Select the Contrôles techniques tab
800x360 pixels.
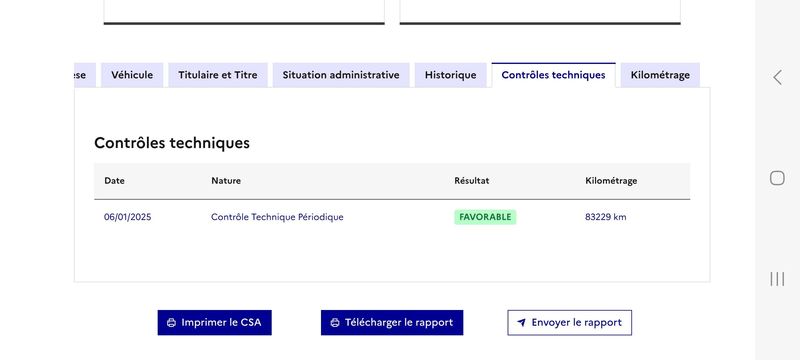pyautogui.click(x=554, y=75)
